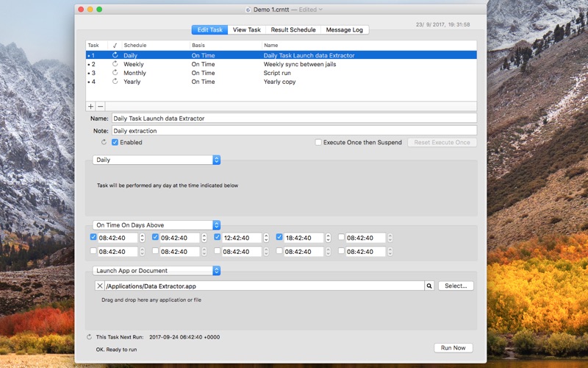Select Daily Task Launch data Extractor row

282,55
